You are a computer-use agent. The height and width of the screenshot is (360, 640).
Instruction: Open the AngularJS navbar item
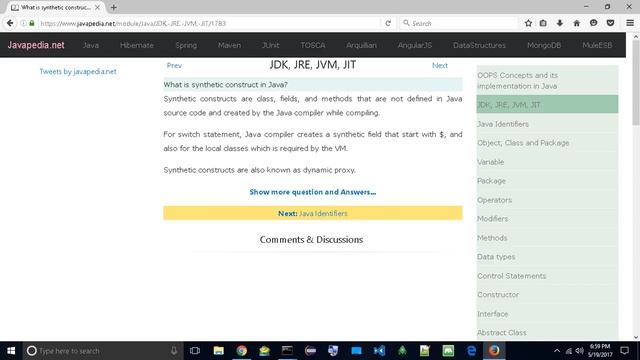click(415, 45)
